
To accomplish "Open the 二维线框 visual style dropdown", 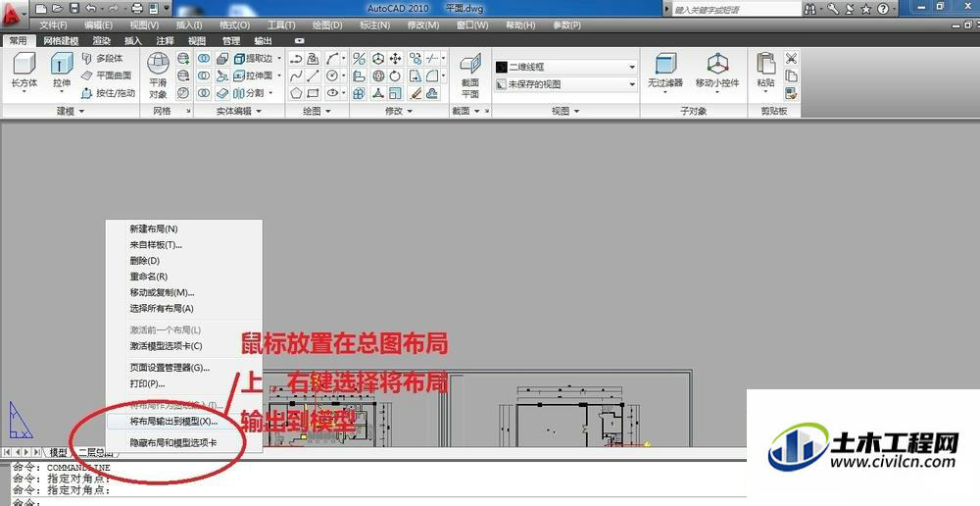I will (x=566, y=67).
